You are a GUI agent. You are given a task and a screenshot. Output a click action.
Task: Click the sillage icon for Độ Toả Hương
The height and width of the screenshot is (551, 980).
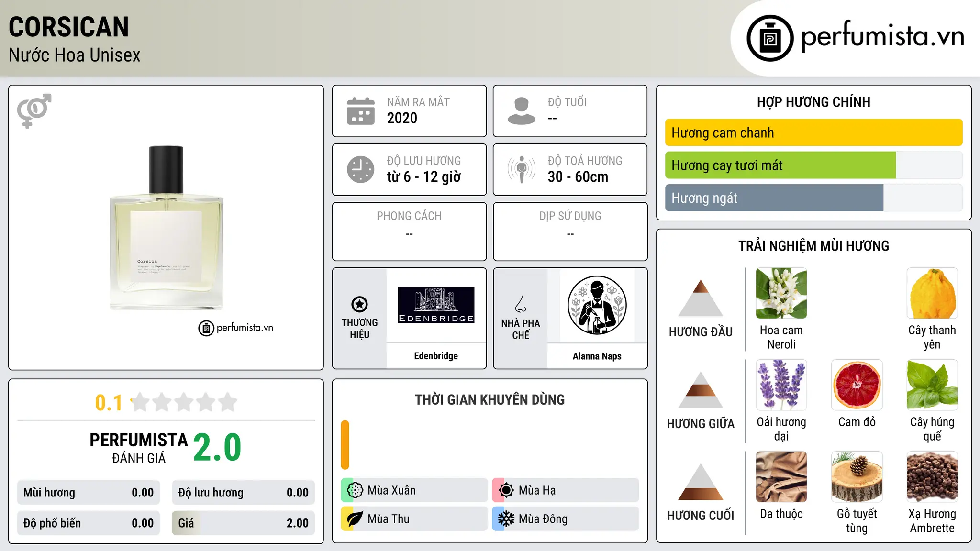[521, 169]
